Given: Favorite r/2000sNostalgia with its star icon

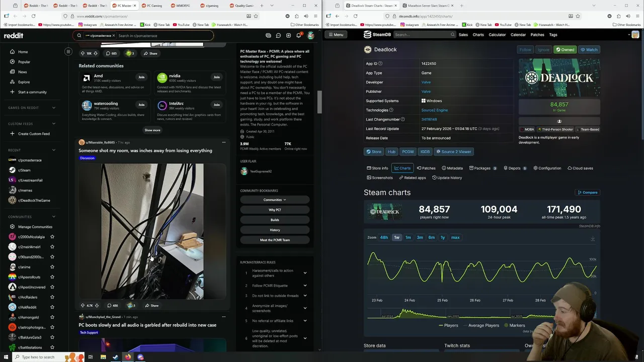Looking at the screenshot, I should (52, 237).
